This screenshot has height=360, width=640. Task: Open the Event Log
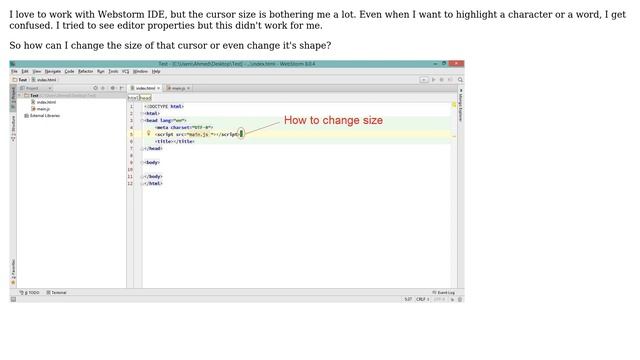coord(444,293)
